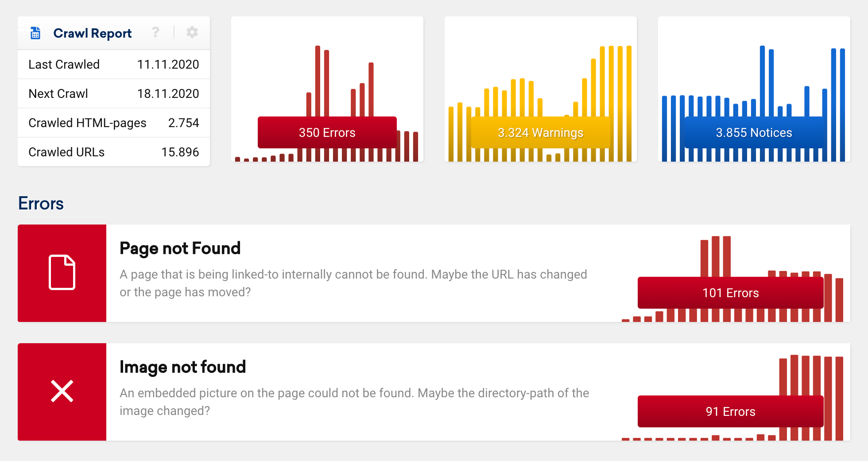Open the 350 Errors button
Screen dimensions: 868x461
(327, 132)
